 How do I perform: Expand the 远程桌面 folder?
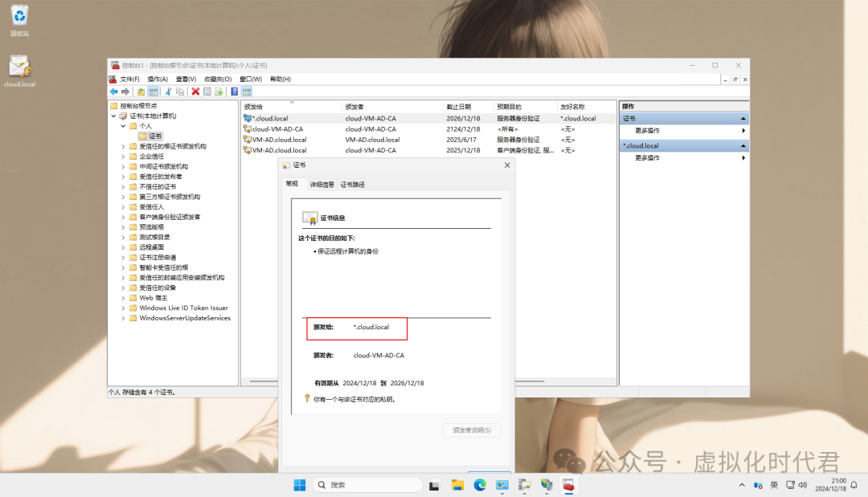124,247
